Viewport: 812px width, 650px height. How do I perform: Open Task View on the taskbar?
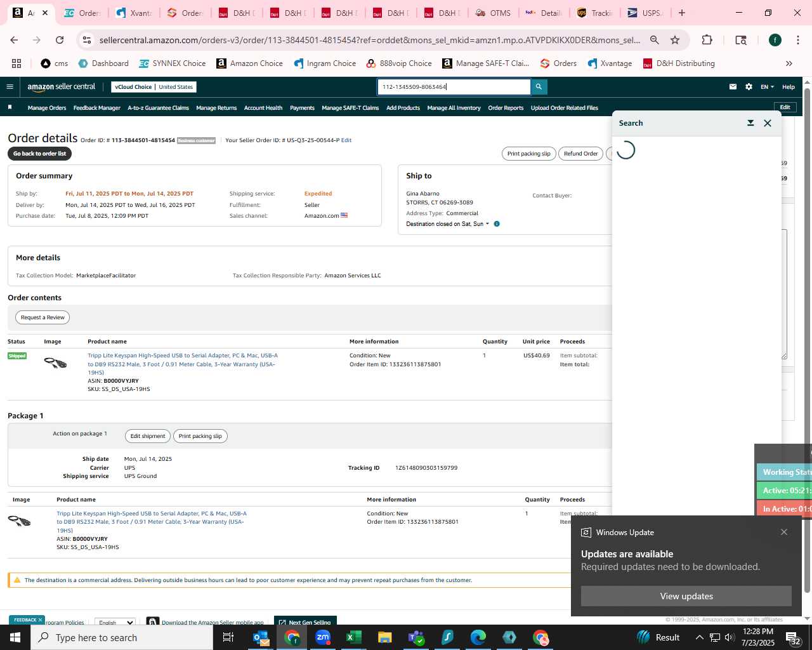coord(228,637)
